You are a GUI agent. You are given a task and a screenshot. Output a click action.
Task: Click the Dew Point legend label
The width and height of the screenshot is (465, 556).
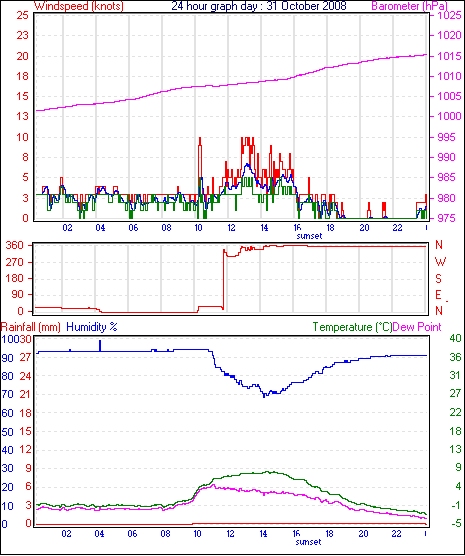[417, 327]
